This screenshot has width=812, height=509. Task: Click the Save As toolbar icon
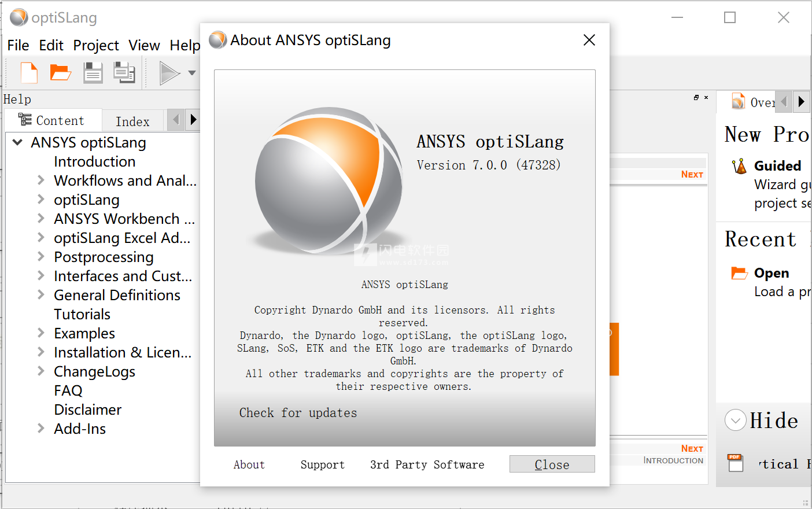(124, 73)
